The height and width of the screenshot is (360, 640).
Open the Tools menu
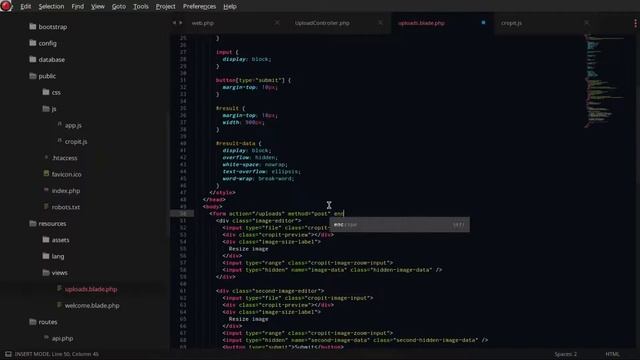click(x=141, y=7)
